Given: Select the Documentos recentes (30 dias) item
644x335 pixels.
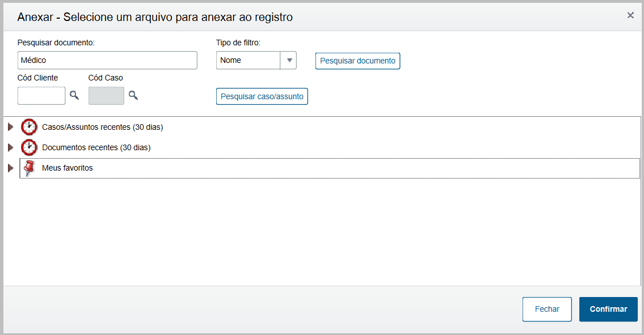Looking at the screenshot, I should click(96, 147).
